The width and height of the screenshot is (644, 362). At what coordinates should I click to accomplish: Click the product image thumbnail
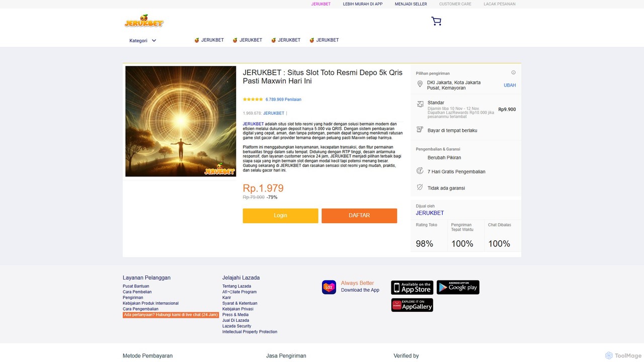181,121
